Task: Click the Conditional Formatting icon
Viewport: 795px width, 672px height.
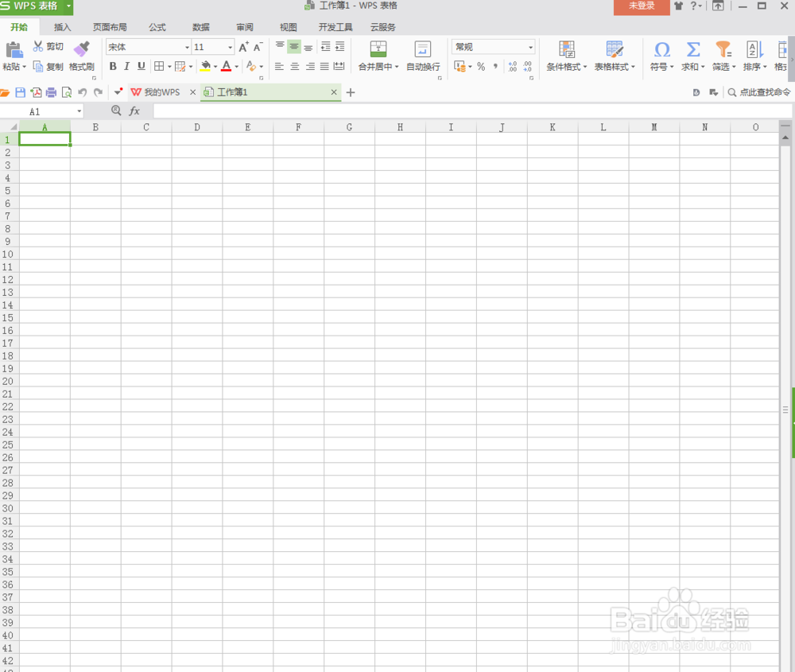Action: click(x=567, y=49)
